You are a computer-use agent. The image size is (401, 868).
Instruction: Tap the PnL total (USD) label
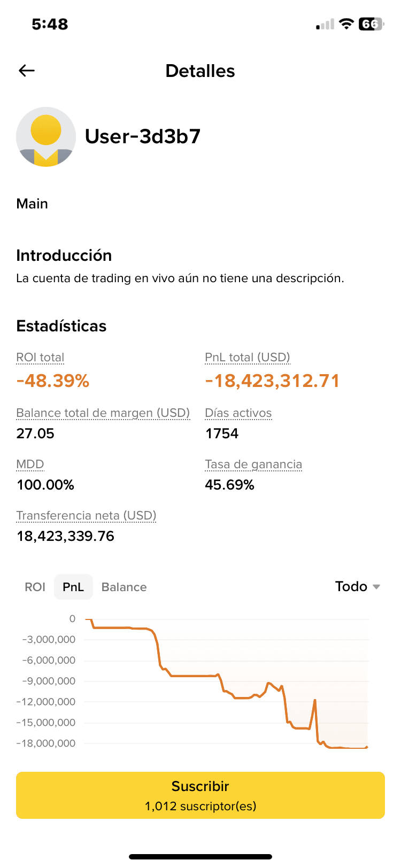tap(248, 357)
